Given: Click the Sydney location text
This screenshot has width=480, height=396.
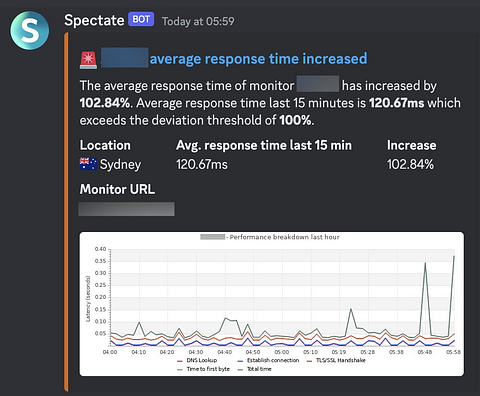Looking at the screenshot, I should click(121, 164).
